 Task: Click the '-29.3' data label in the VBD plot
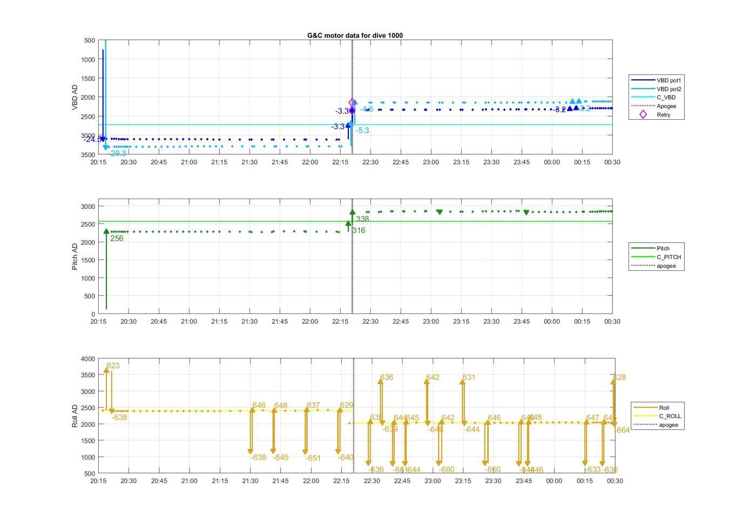(117, 154)
